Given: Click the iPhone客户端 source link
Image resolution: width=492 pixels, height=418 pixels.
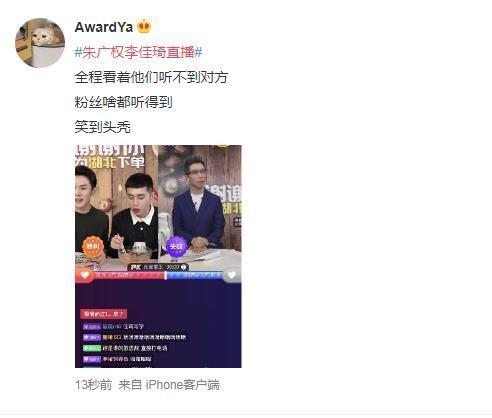Looking at the screenshot, I should coord(183,385).
